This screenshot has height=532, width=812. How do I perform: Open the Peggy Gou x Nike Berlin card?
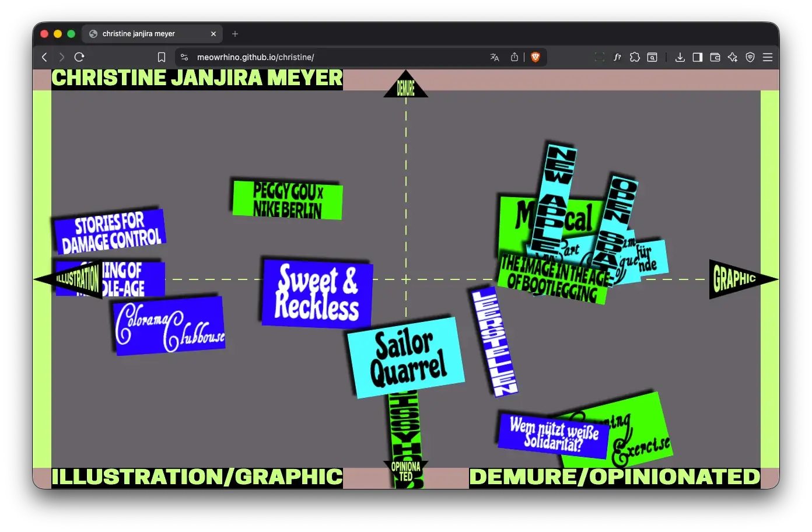point(288,200)
